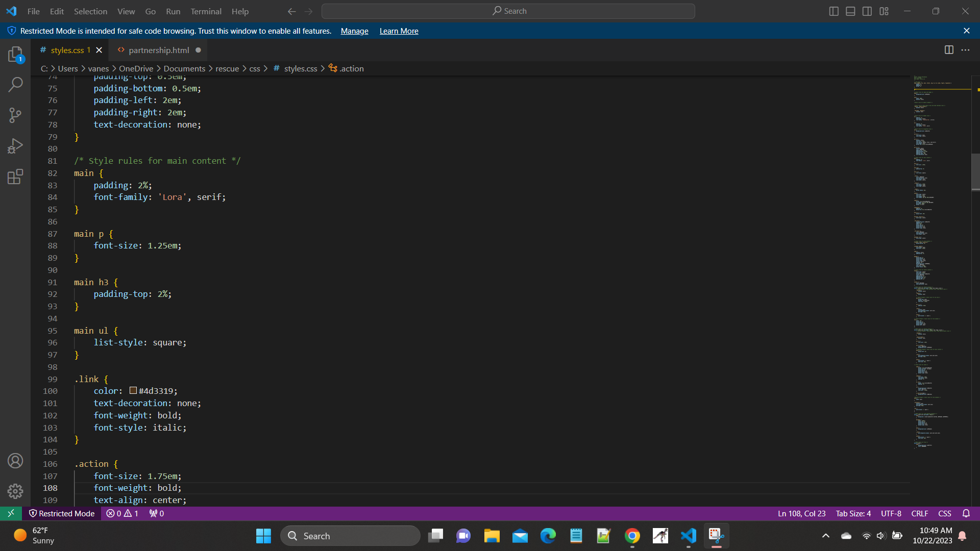This screenshot has height=551, width=980.
Task: Open the Explorer view in activity bar
Action: pos(15,54)
